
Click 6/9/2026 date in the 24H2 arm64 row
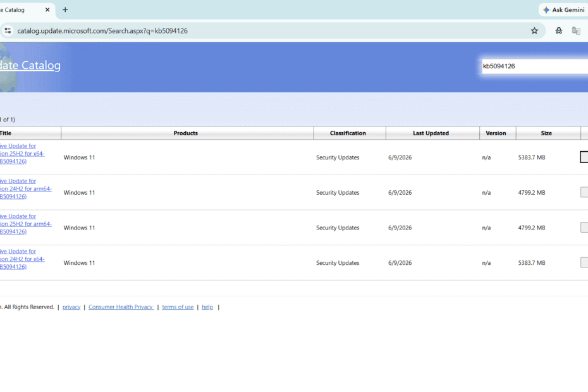[400, 193]
